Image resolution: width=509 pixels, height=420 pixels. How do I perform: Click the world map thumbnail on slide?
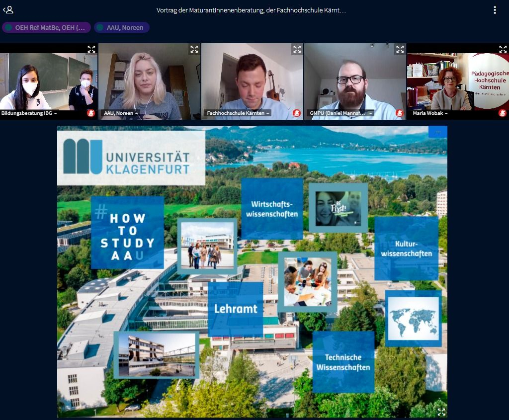pos(414,319)
